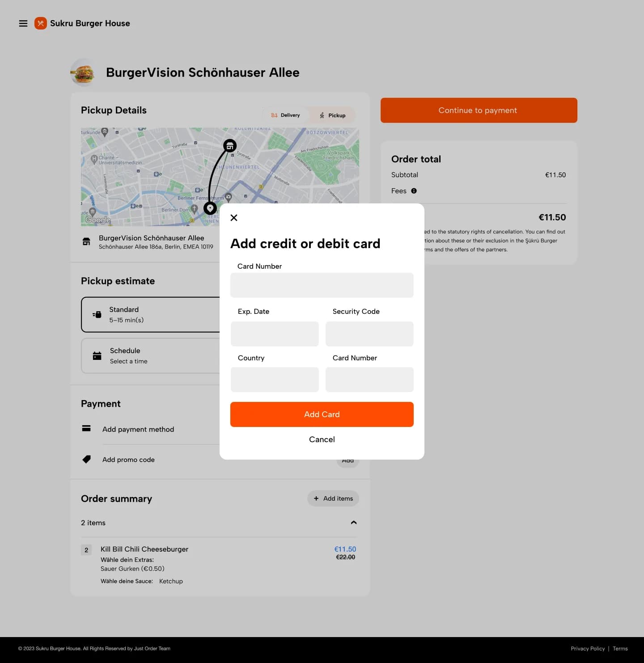Click the struck-through €22.00 price
This screenshot has height=663, width=644.
[x=346, y=557]
